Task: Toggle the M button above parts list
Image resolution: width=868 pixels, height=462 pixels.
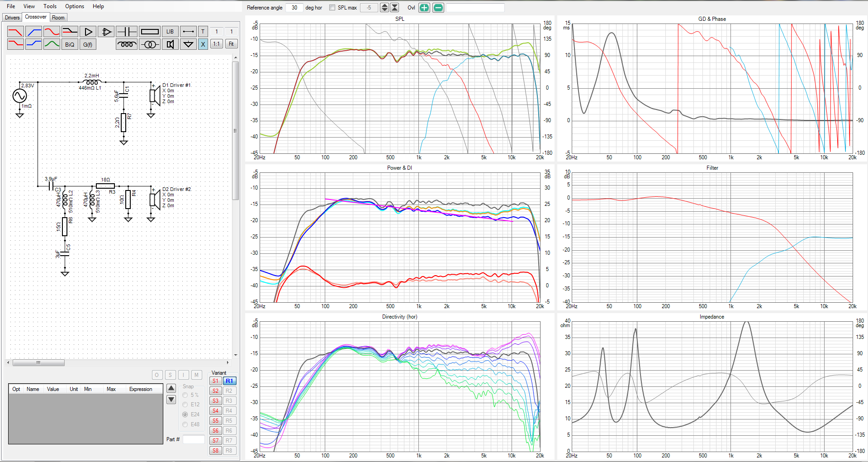Action: coord(196,375)
